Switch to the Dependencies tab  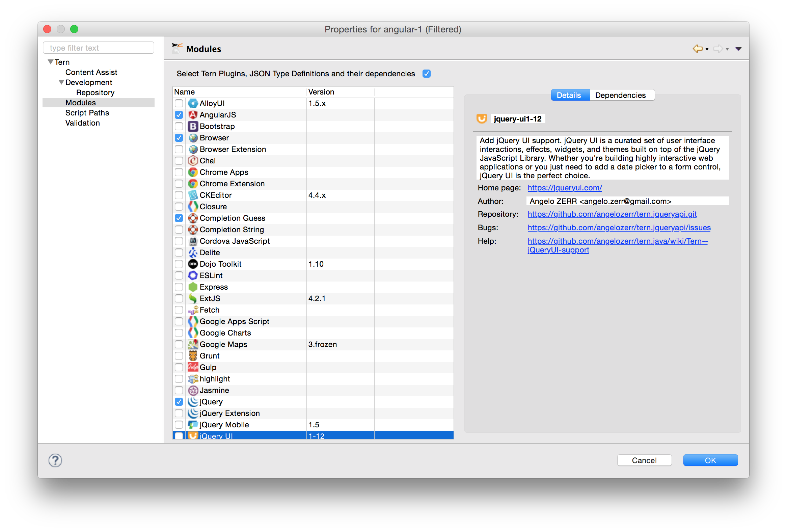[x=620, y=95]
